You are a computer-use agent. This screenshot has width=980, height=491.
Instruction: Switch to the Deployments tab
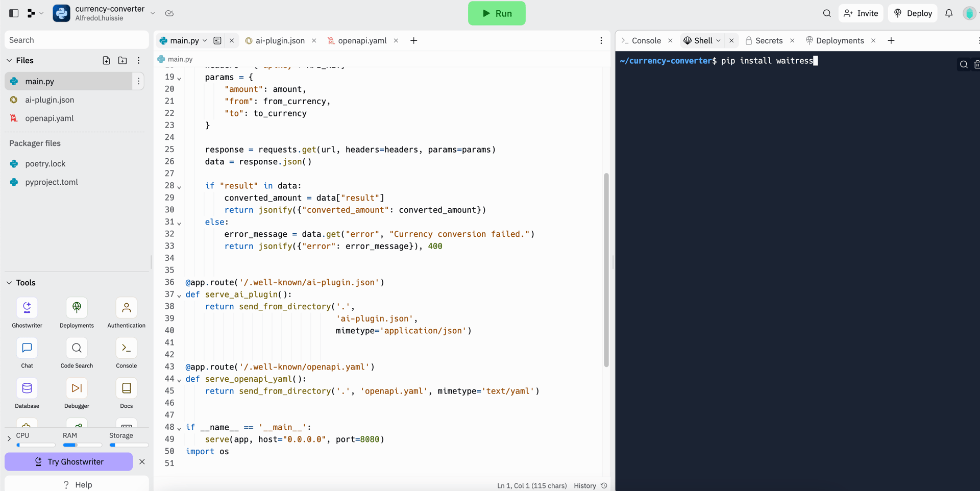[x=835, y=41]
